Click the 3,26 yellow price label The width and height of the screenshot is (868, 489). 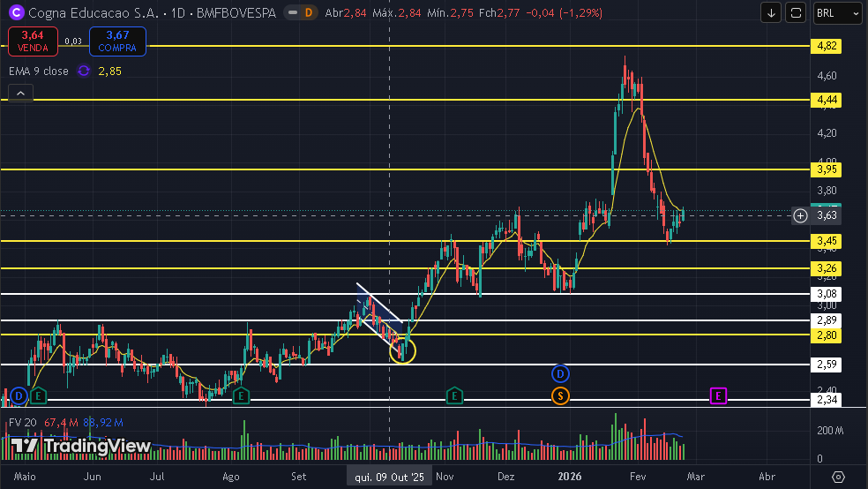tap(827, 268)
